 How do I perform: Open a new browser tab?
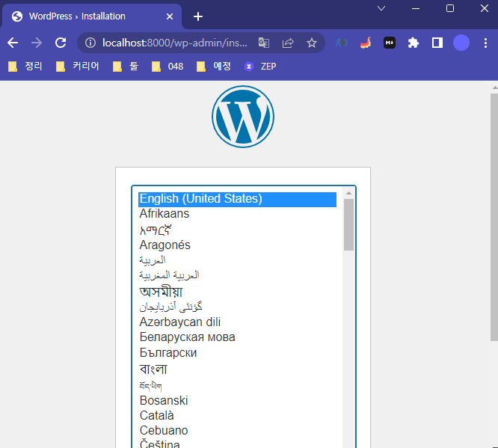tap(198, 16)
